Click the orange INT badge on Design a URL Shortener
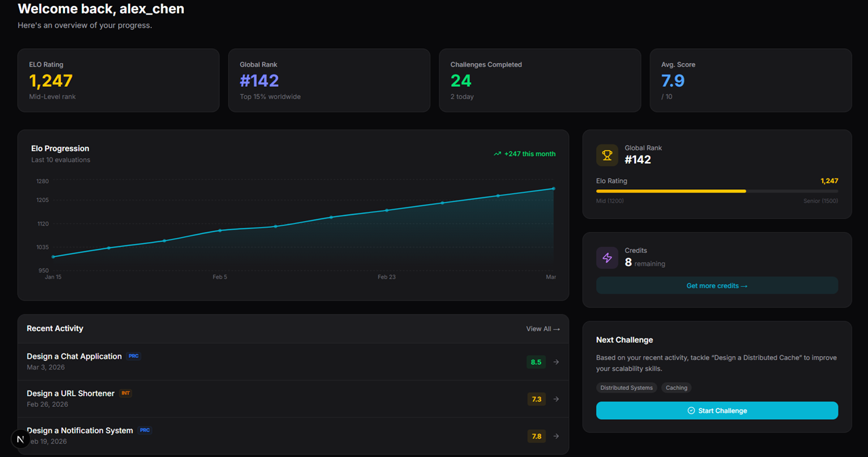 click(x=125, y=393)
